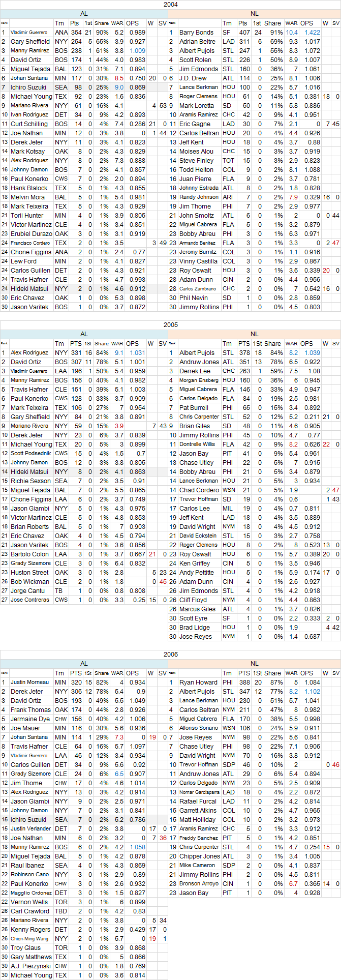Image resolution: width=341 pixels, height=980 pixels.
Task: Click the Jermaine Dye cell
Action: tap(32, 719)
